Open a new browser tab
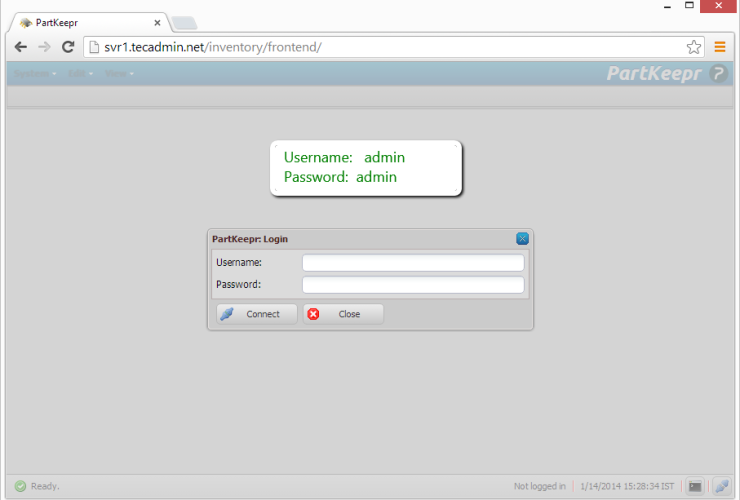This screenshot has width=740, height=500. (184, 22)
